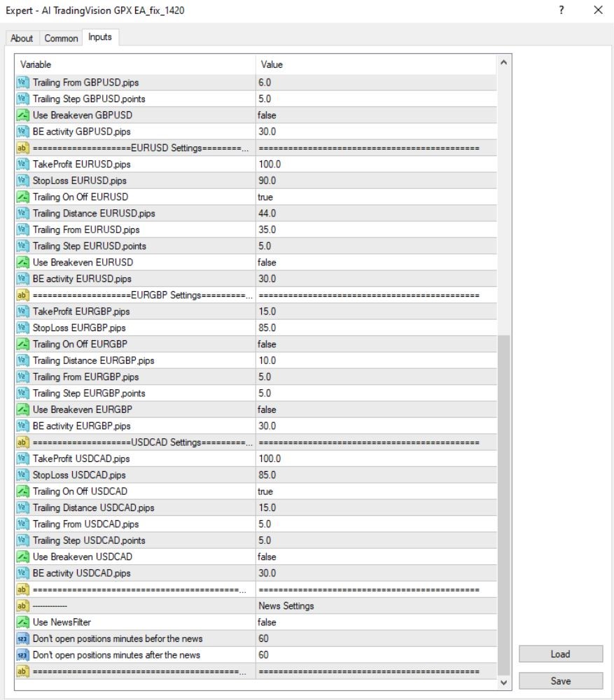
Task: Select Trailing From GBPUSD value 6.0
Action: 265,83
